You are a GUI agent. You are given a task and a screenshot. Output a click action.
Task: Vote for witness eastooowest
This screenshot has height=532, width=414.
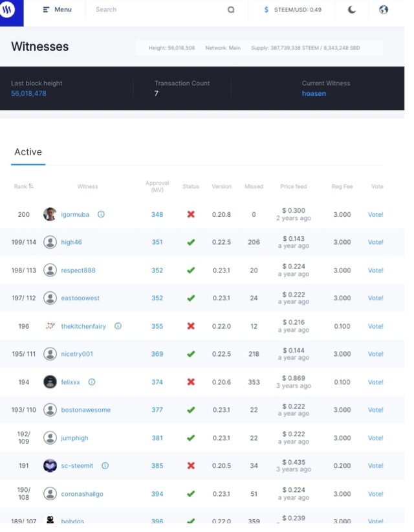(375, 298)
